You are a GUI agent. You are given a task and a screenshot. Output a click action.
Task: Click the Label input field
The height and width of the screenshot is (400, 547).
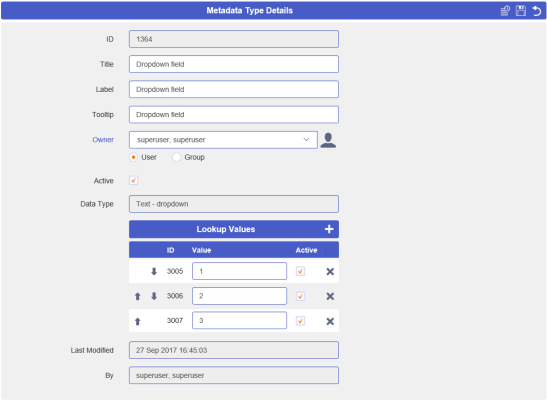click(234, 89)
